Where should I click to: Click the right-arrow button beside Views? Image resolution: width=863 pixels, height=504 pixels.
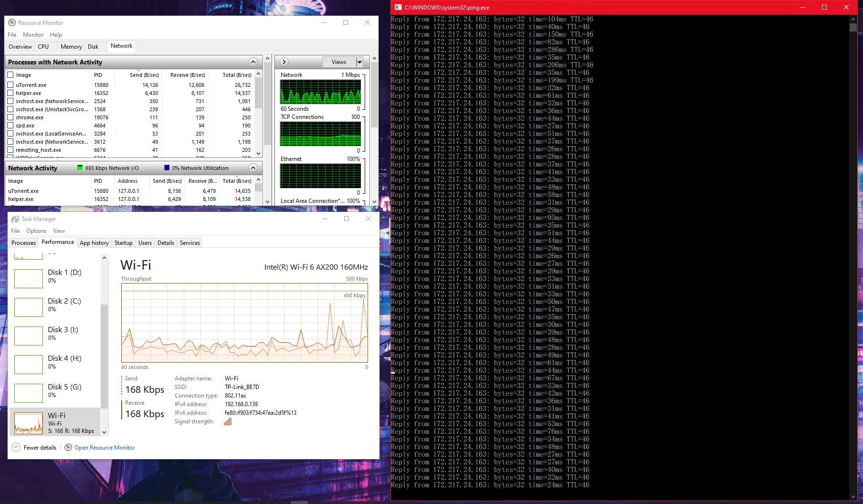point(284,62)
